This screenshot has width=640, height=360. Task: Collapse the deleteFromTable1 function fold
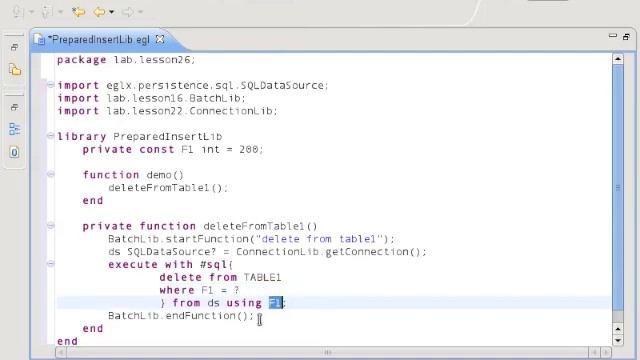51,225
